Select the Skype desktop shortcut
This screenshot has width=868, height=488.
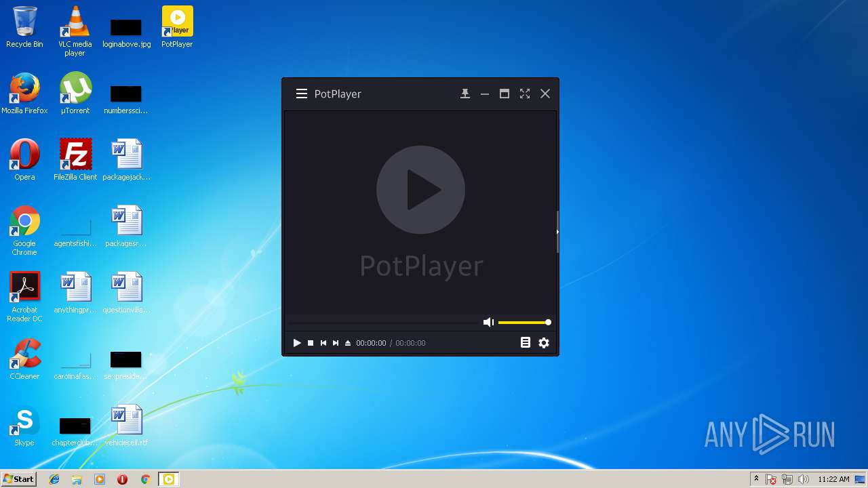24,426
